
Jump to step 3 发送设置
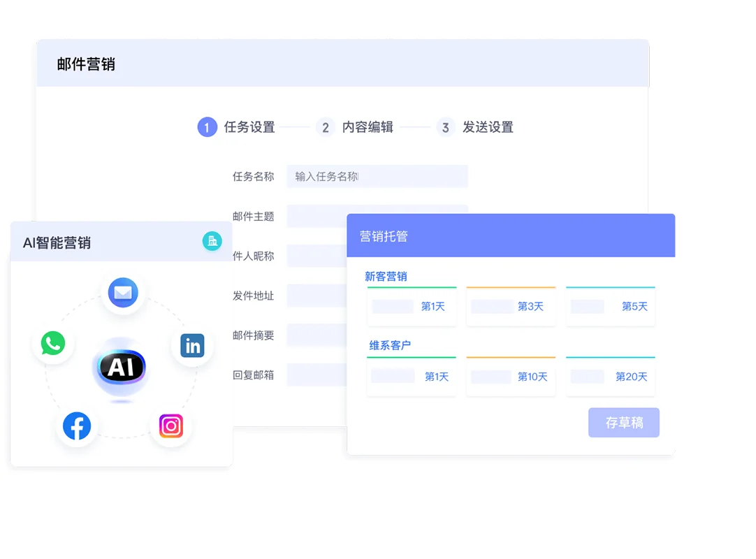(475, 127)
